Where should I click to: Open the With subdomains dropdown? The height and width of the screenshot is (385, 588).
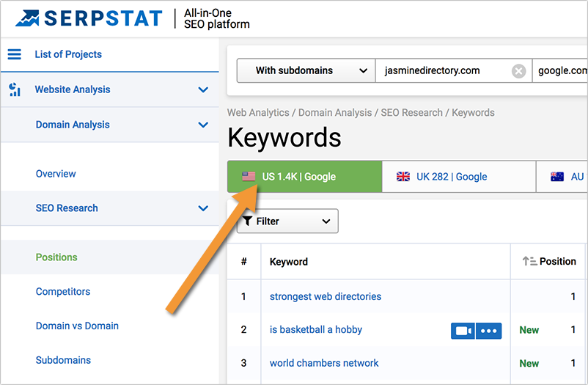point(305,71)
